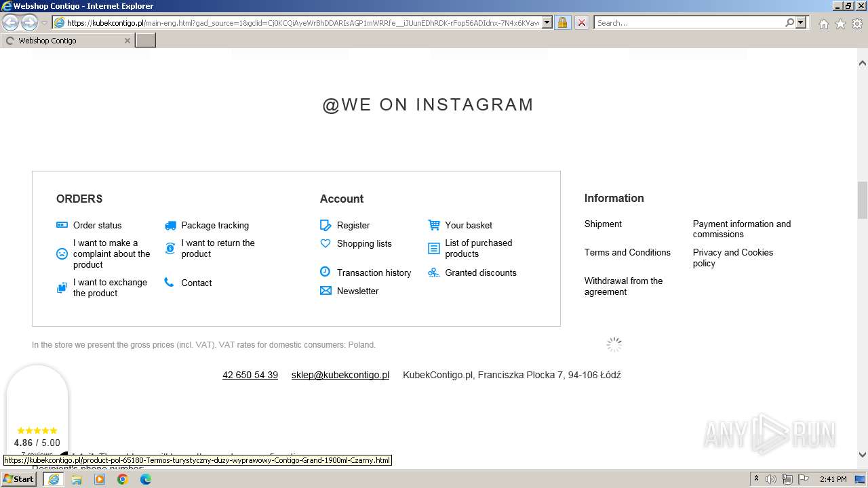Screen dimensions: 868x488
Task: Click the browser Forward arrow button
Action: (29, 23)
